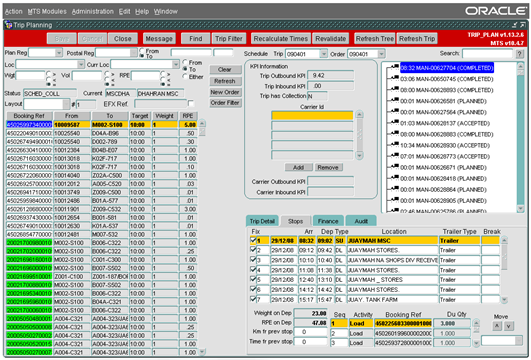This screenshot has height=360, width=531.
Task: Untick the Fix checkbox for stop 3
Action: pyautogui.click(x=253, y=259)
